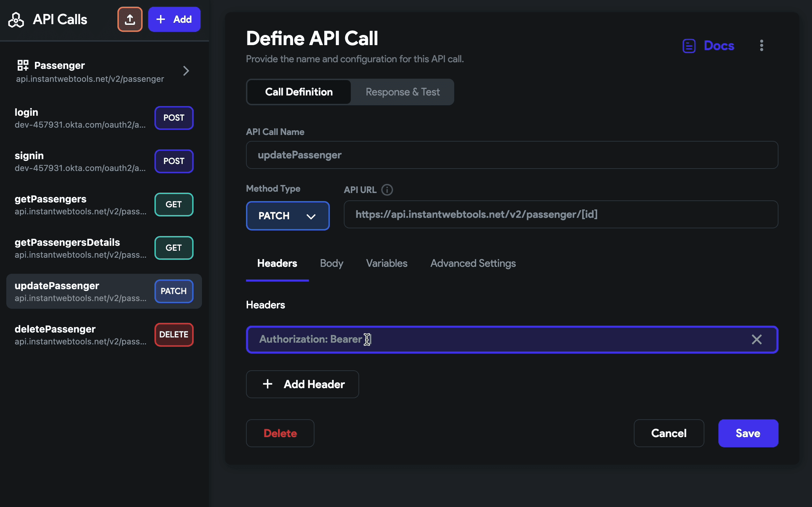Viewport: 812px width, 507px height.
Task: Switch to the Response & Test tab
Action: [402, 92]
